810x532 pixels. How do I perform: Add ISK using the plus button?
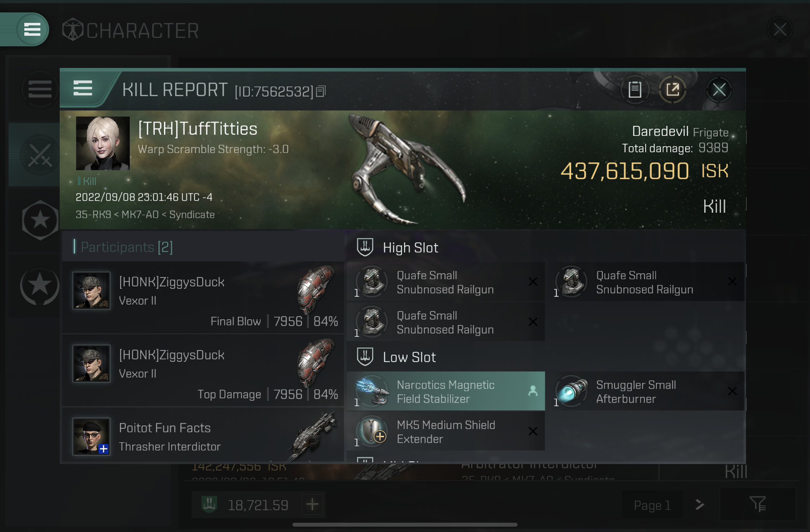click(312, 504)
